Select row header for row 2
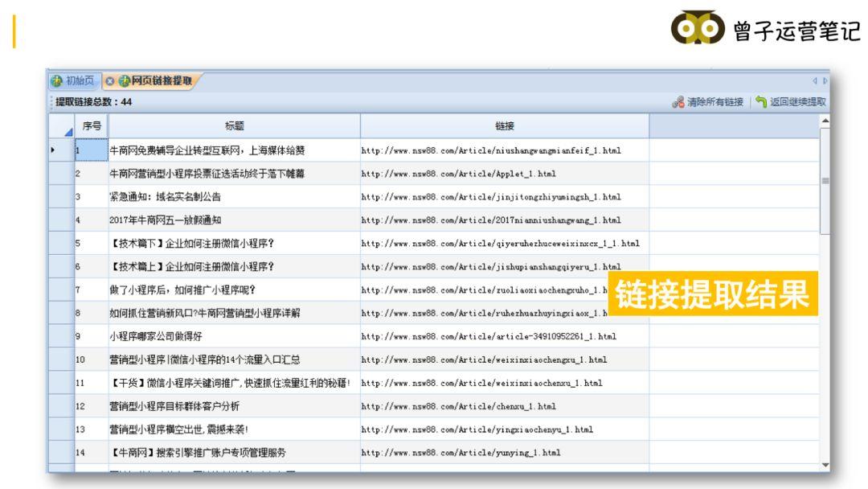 tap(61, 174)
